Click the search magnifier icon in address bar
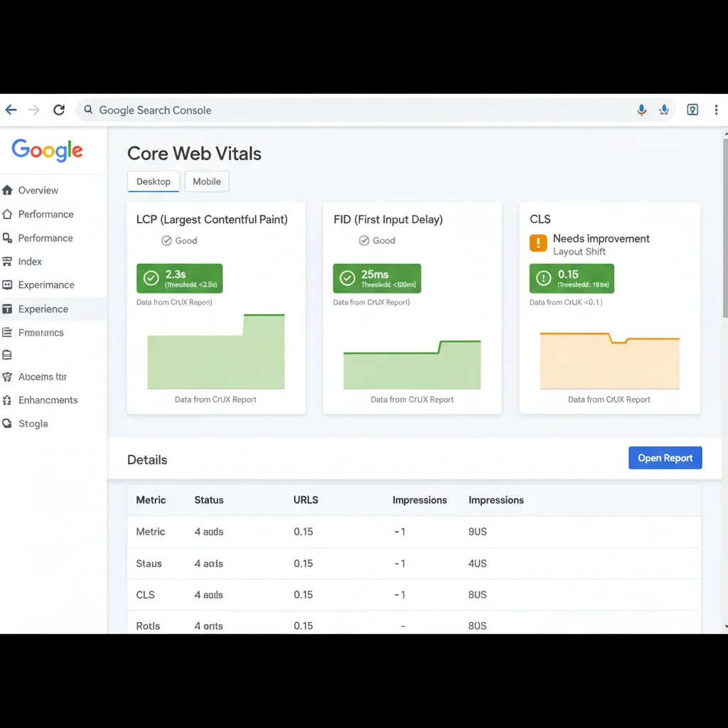The image size is (728, 728). tap(88, 109)
